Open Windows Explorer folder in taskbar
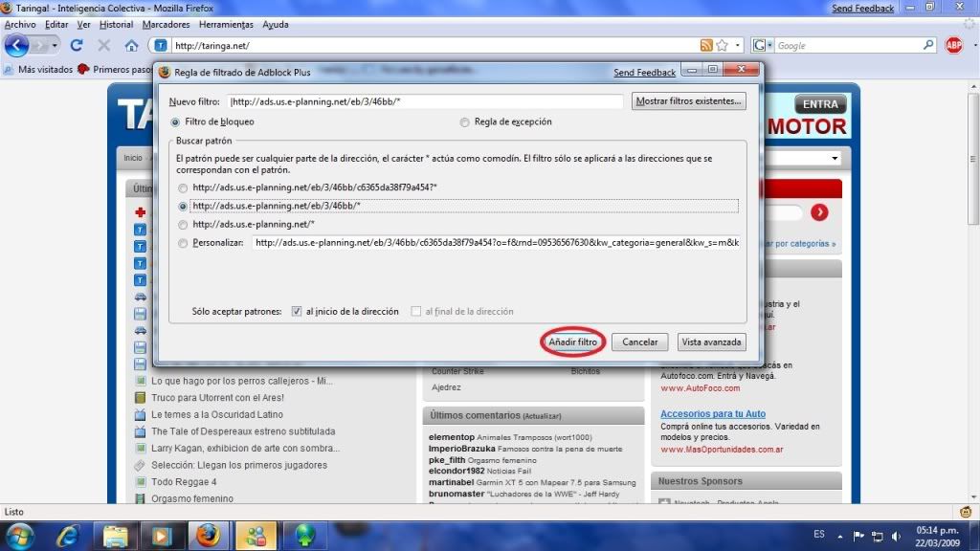Screen dimensions: 980x551 coord(115,536)
